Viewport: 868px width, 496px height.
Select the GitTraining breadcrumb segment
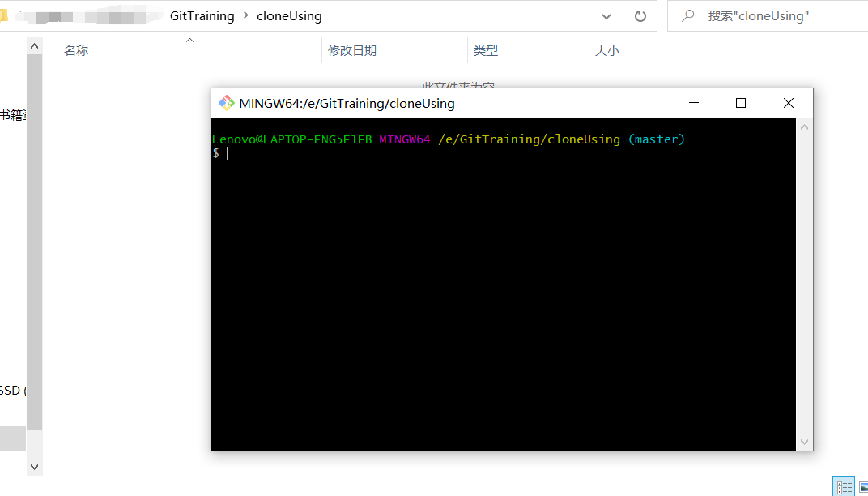pyautogui.click(x=202, y=16)
